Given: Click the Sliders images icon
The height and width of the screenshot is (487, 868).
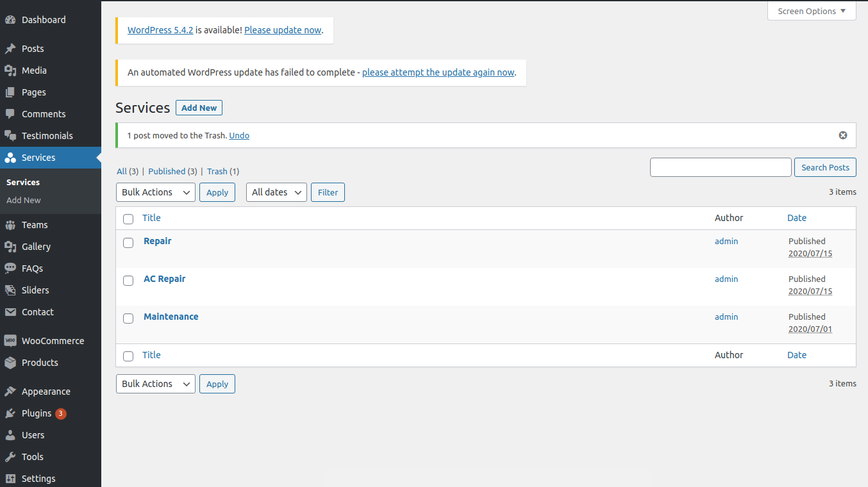Looking at the screenshot, I should pyautogui.click(x=10, y=290).
